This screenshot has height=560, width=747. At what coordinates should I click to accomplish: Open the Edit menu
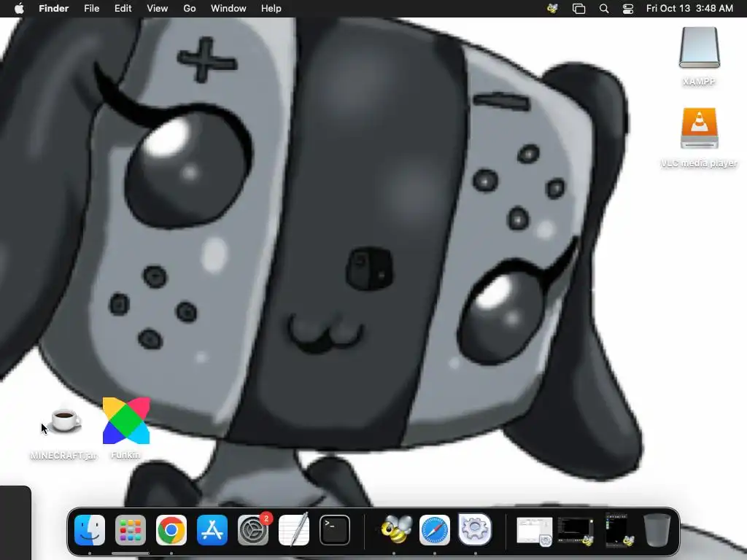coord(123,9)
